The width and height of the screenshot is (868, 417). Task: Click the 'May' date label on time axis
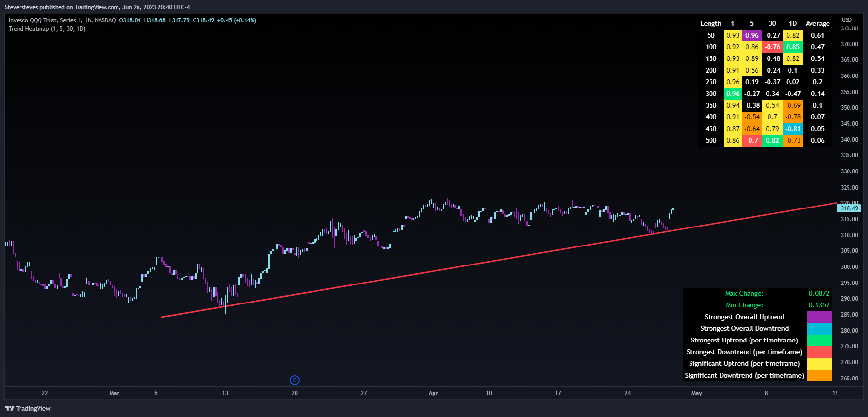click(697, 393)
